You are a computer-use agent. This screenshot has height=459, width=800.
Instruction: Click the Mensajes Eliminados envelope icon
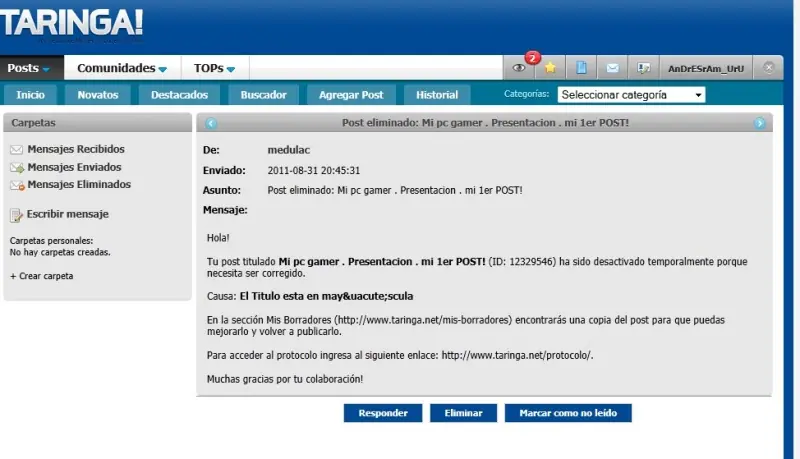click(x=17, y=185)
